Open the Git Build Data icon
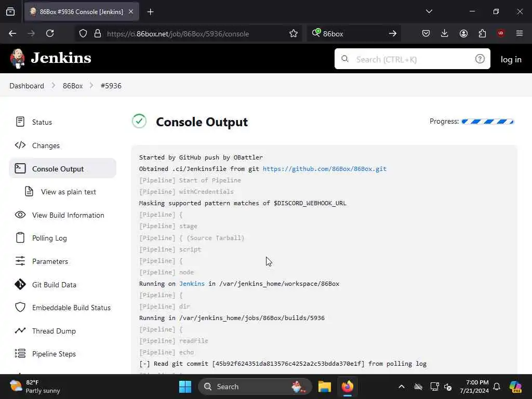Screen dimensions: 532x399 click(20, 284)
